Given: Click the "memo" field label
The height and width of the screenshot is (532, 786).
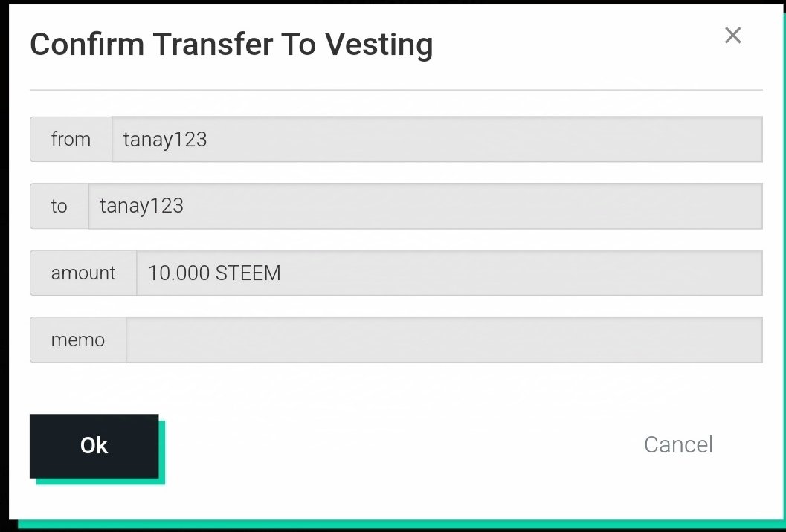Looking at the screenshot, I should pyautogui.click(x=77, y=340).
